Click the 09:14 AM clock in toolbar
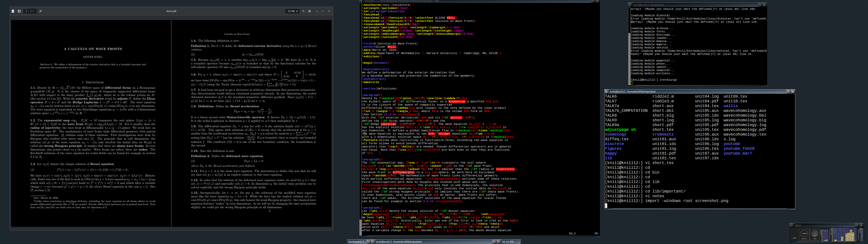Screen dimensions: 868x244 point(508,242)
